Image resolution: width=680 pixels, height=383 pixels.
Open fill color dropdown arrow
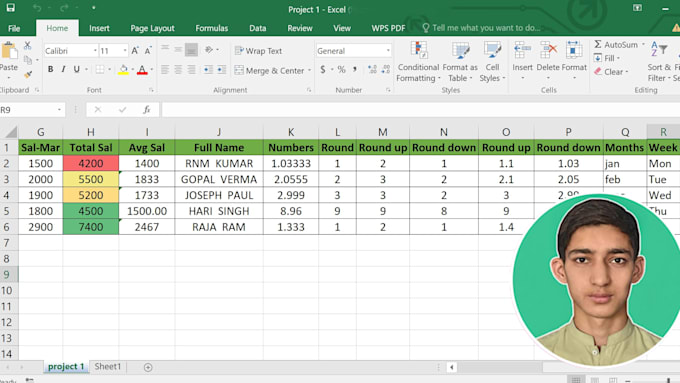(132, 69)
